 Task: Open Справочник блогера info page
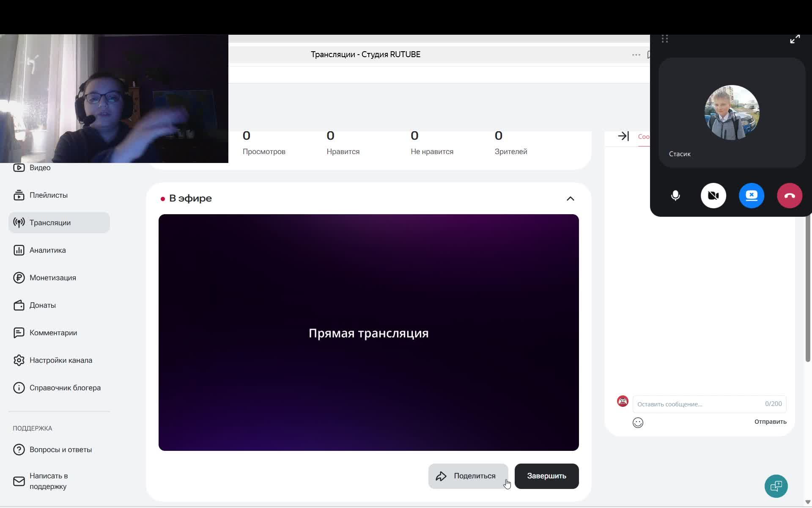tap(65, 388)
